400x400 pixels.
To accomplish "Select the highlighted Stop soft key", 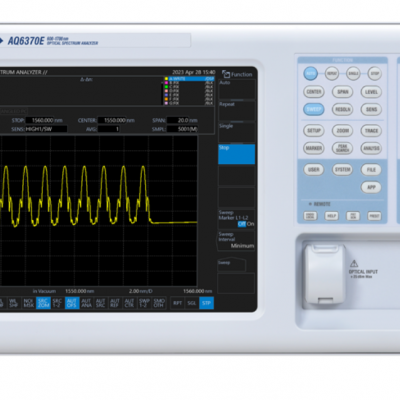I will tap(237, 154).
